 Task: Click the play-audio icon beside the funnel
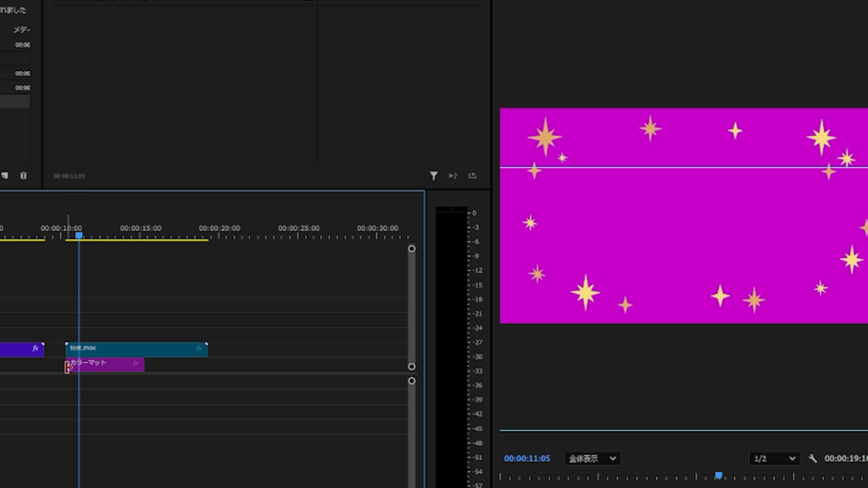(x=453, y=175)
